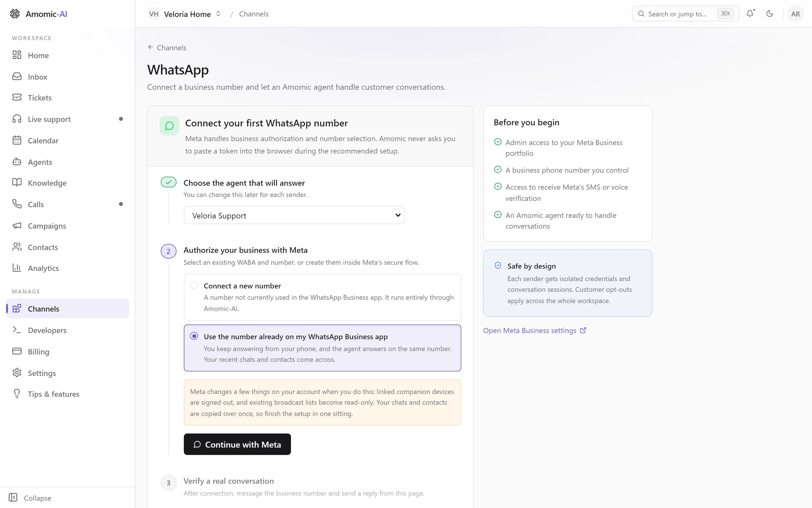Viewport: 812px width, 508px height.
Task: Select Use the number already on WhatsApp Business
Action: tap(322, 348)
